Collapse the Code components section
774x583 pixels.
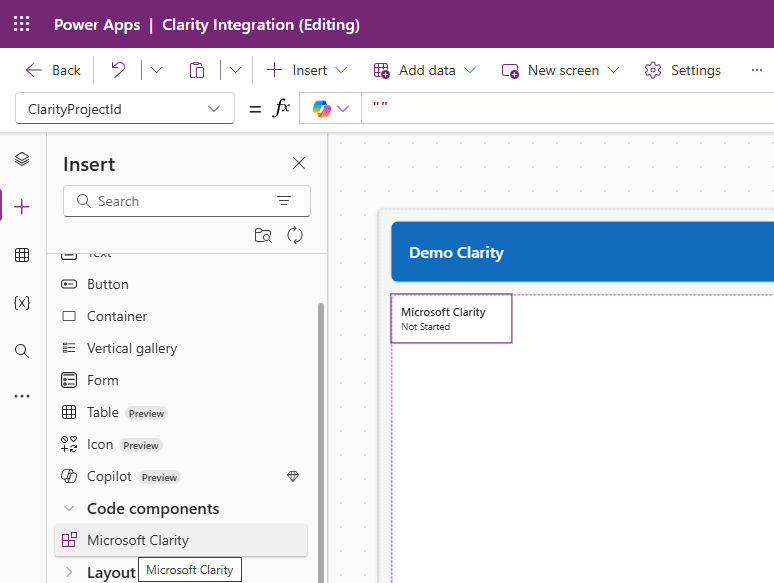point(69,508)
